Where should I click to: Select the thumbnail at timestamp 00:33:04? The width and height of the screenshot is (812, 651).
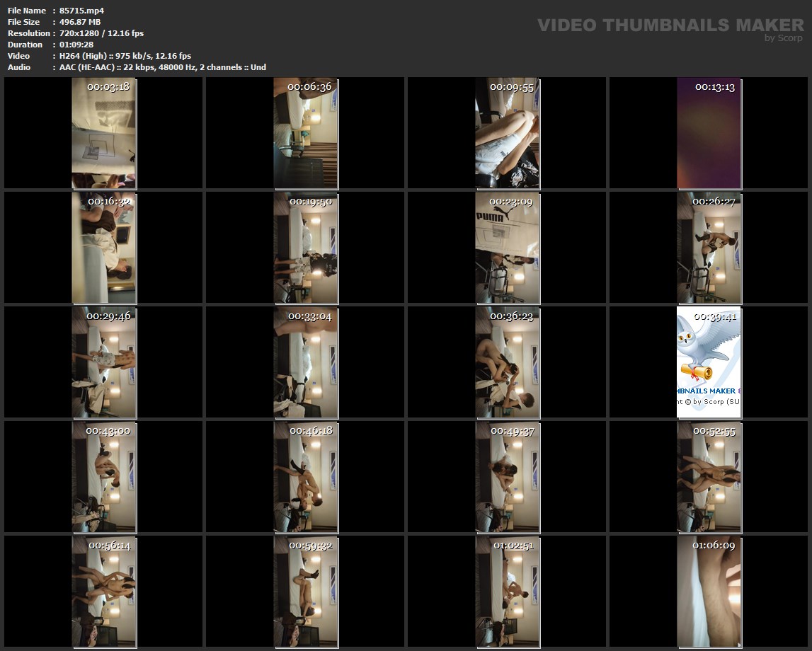[305, 362]
